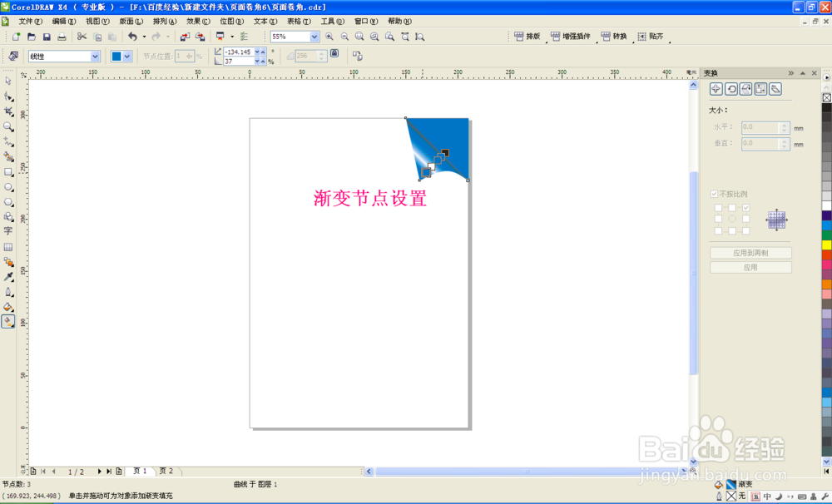Click the 应用 button in the docker

750,266
